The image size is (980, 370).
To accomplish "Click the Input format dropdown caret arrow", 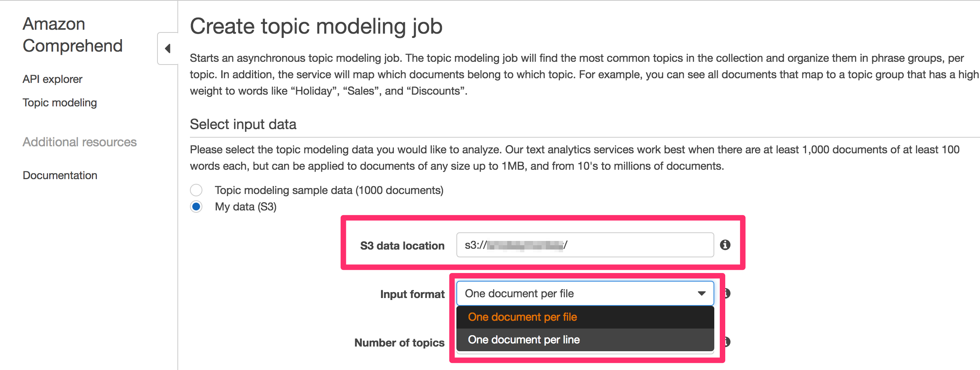I will tap(701, 293).
